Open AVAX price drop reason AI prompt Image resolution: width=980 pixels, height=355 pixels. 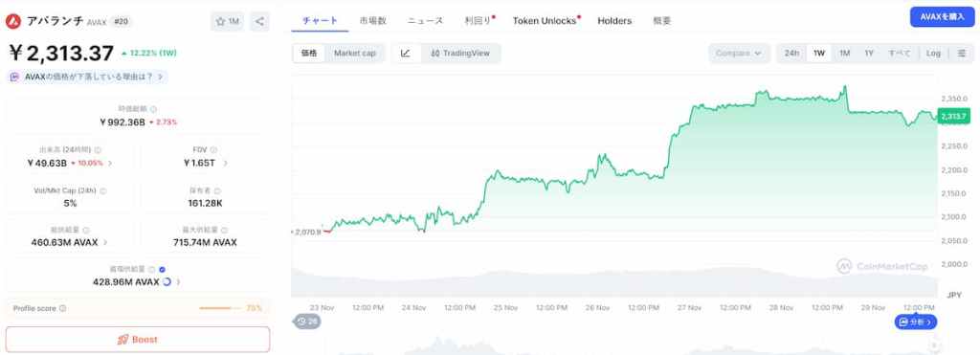pos(87,77)
